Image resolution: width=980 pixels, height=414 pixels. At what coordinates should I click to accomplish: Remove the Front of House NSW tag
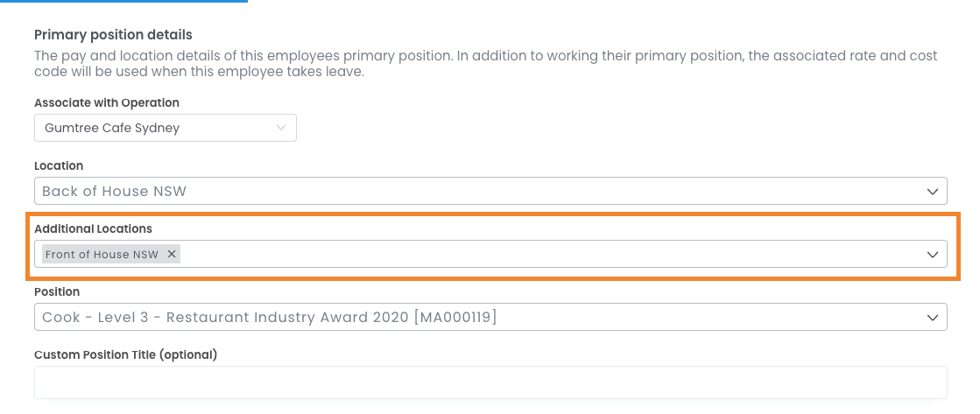(172, 254)
